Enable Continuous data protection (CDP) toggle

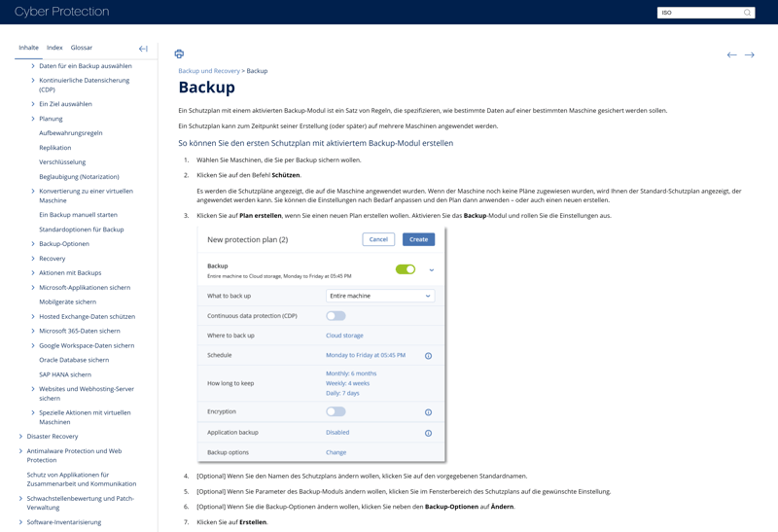(x=336, y=316)
